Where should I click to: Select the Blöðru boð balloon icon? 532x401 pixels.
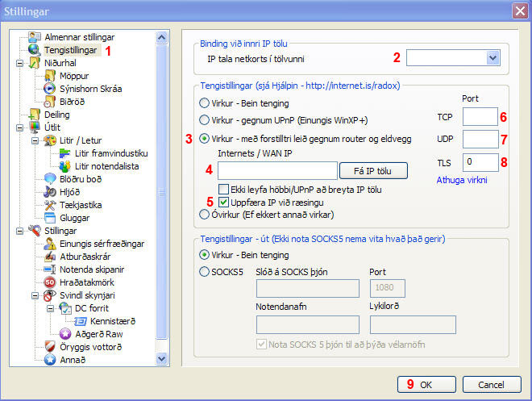(48, 178)
